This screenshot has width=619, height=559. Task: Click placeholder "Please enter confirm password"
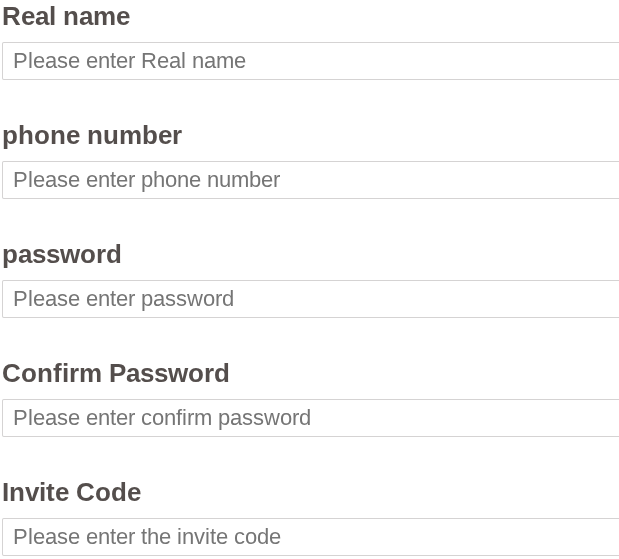162,418
